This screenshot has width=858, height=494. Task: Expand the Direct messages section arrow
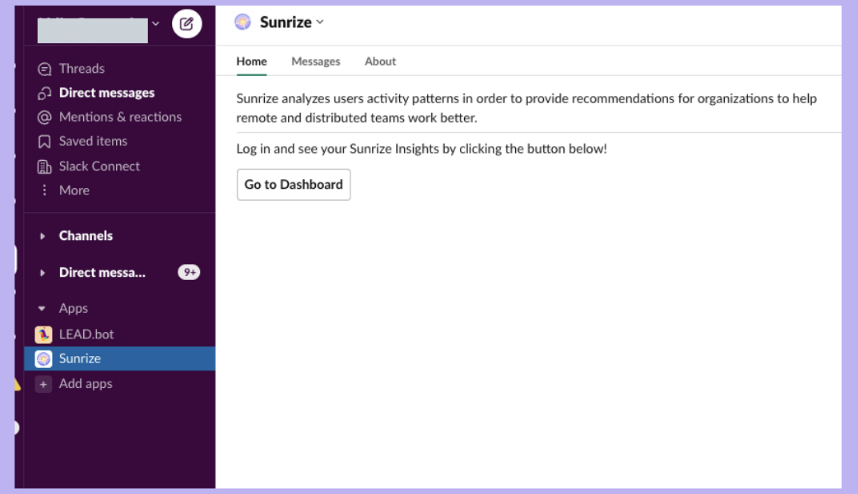[x=42, y=272]
